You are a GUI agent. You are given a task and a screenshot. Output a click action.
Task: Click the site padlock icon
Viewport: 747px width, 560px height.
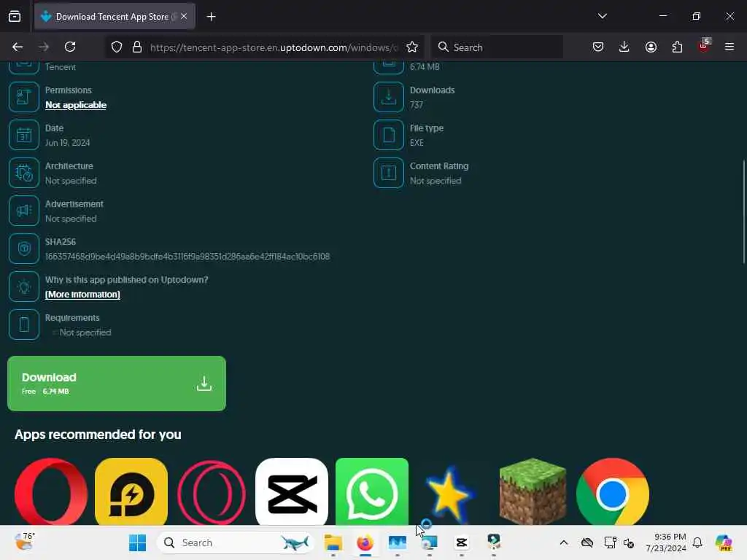(x=137, y=47)
